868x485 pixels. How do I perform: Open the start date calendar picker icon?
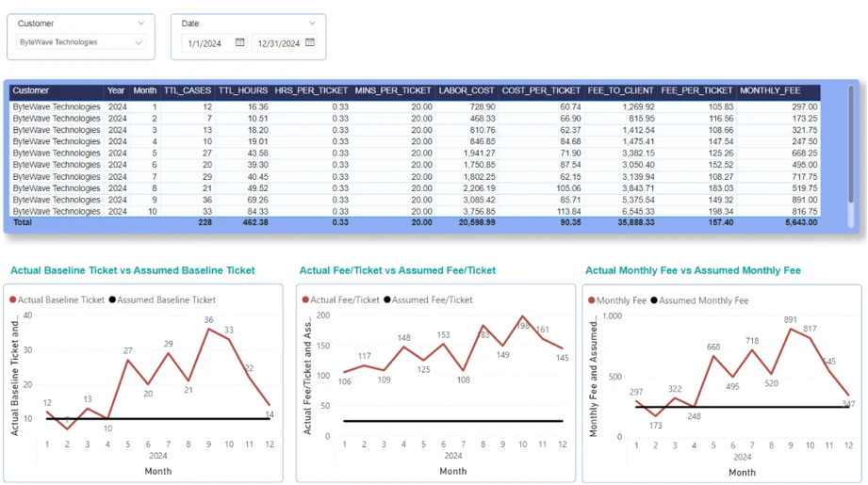point(239,42)
